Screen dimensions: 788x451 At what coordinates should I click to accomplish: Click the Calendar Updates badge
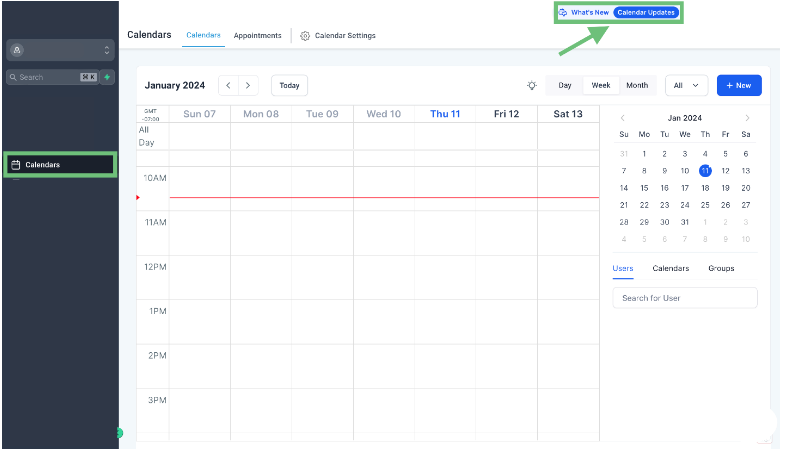646,13
